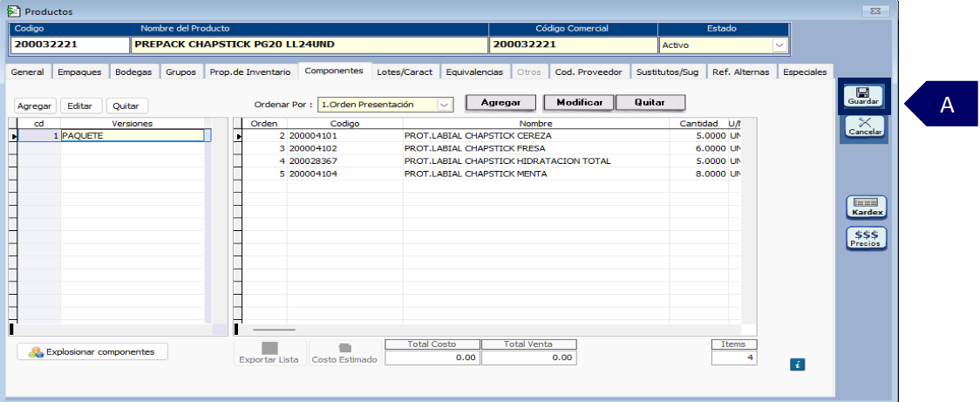Click quantity cell 6.0000
The image size is (980, 402).
[698, 148]
